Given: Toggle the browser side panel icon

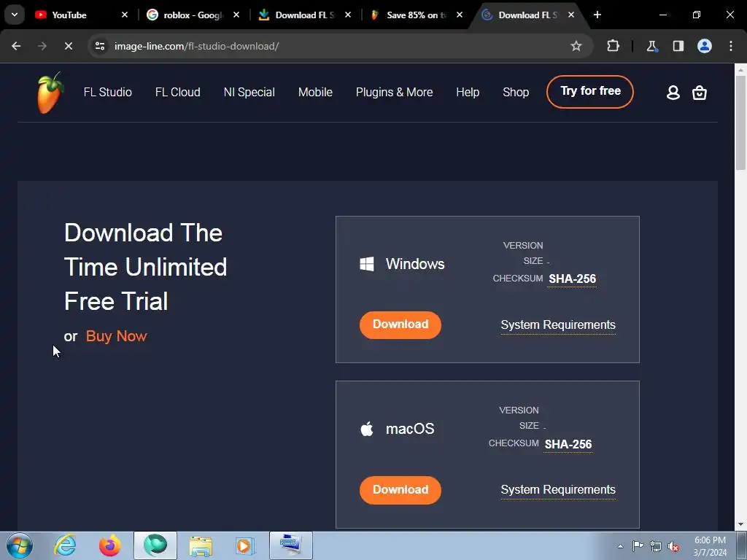Looking at the screenshot, I should pyautogui.click(x=678, y=46).
